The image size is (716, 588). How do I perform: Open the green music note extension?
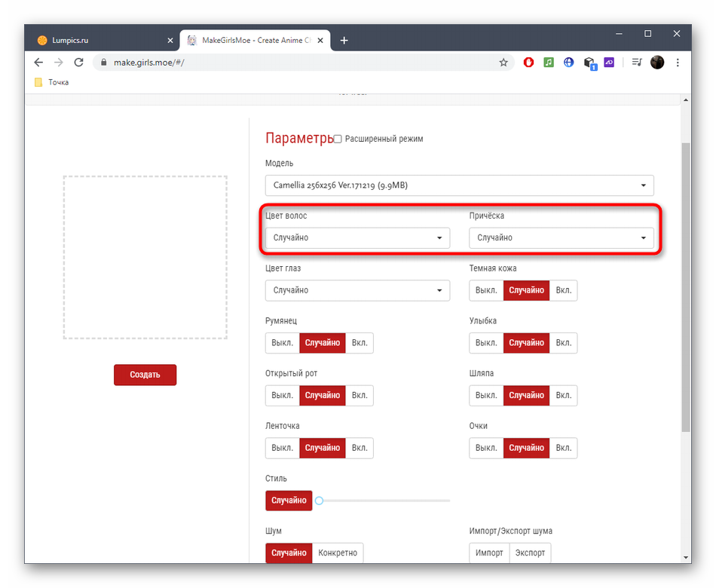click(x=549, y=63)
